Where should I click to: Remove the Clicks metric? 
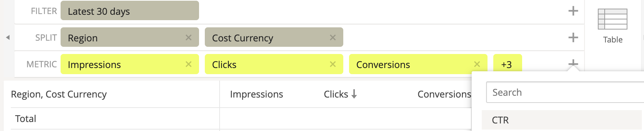coord(332,64)
